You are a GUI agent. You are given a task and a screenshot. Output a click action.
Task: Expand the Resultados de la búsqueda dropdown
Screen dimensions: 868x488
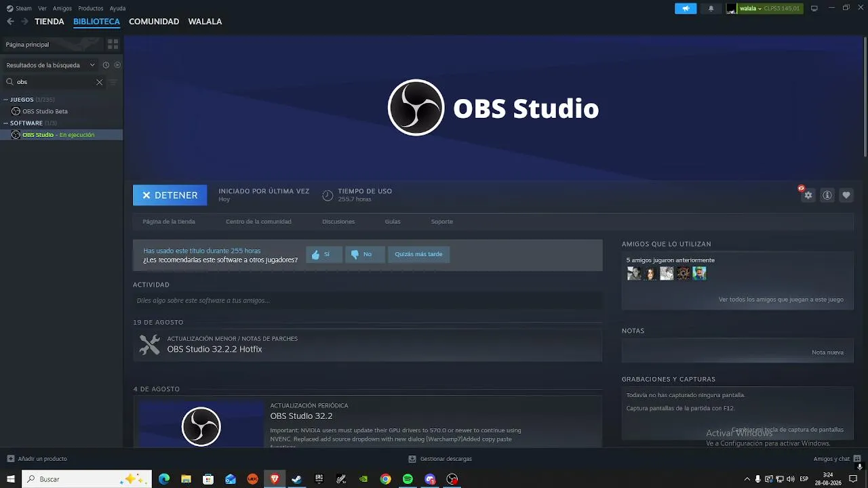92,65
